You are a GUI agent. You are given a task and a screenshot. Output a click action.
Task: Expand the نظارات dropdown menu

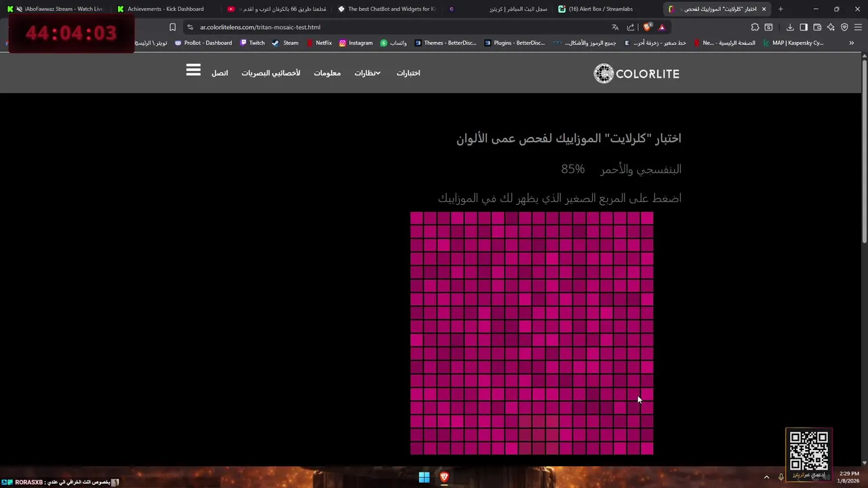[367, 73]
